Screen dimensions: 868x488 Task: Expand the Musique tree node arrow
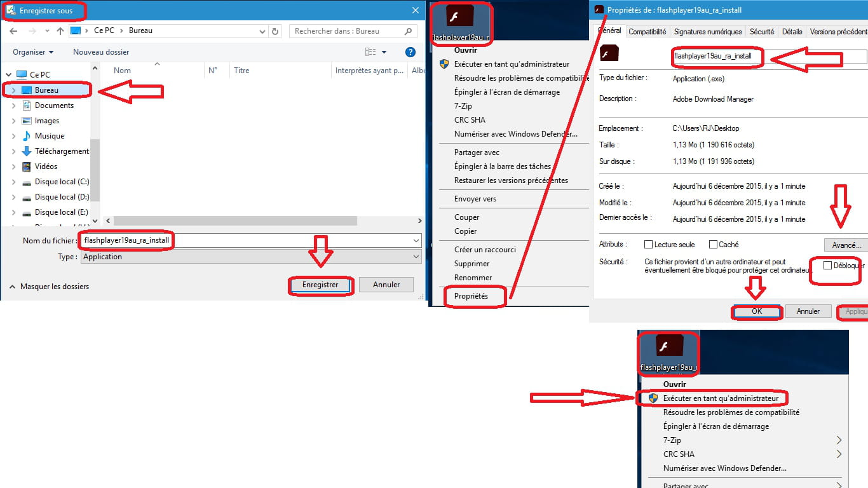[14, 136]
